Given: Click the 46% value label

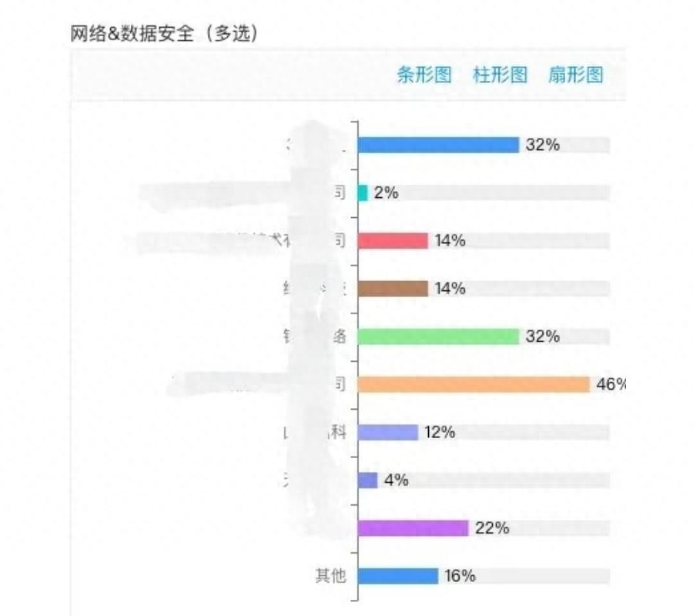Looking at the screenshot, I should pyautogui.click(x=611, y=384).
